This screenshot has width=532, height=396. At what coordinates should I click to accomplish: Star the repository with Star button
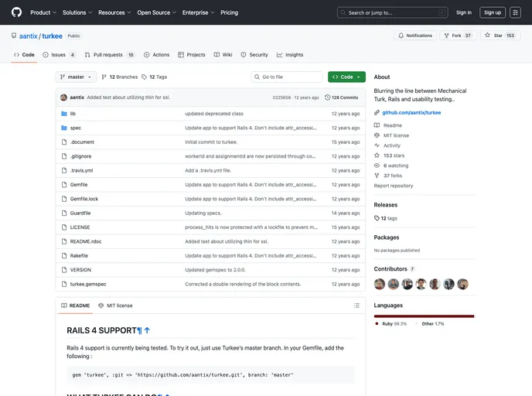point(500,36)
